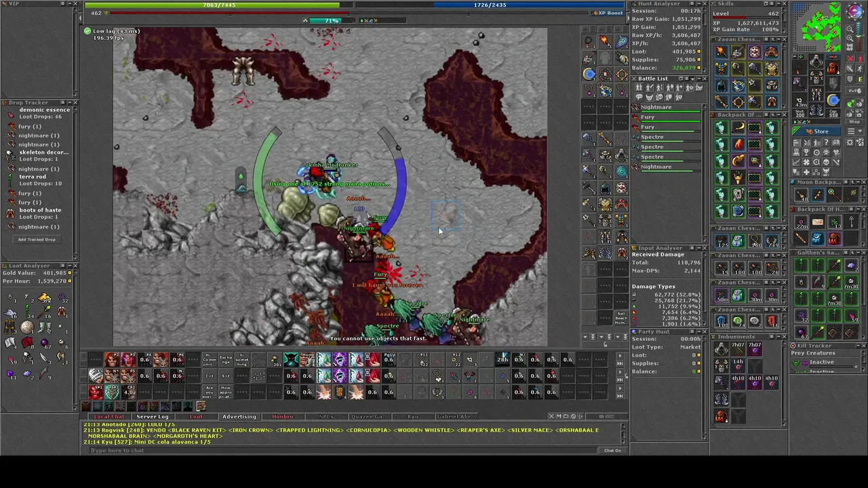868x488 pixels.
Task: Collapse the inventory with the minus button
Action: click(x=795, y=56)
